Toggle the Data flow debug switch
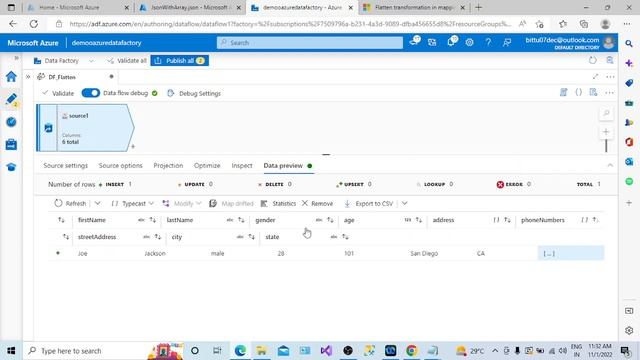This screenshot has height=360, width=640. [x=90, y=93]
